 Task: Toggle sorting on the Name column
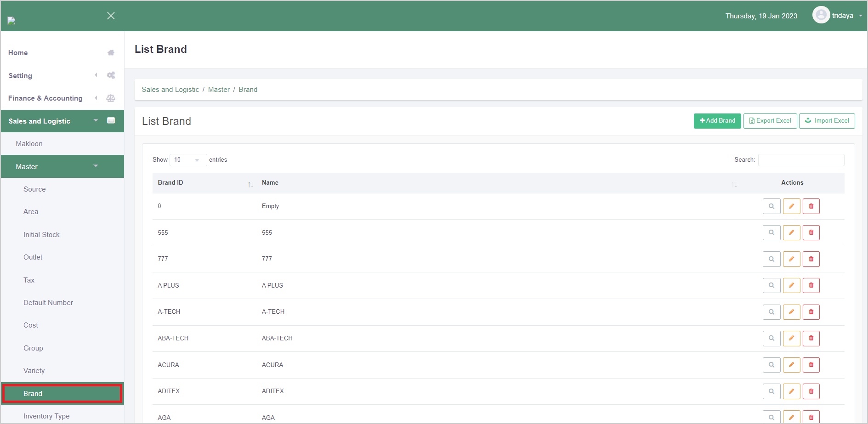(734, 184)
